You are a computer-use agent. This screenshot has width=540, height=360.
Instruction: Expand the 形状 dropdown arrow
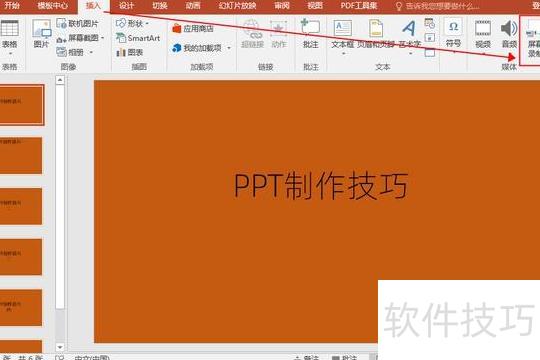point(147,23)
